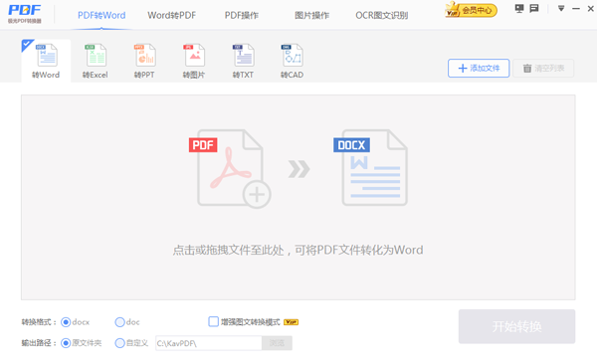Select the 自定义 output radio button
The image size is (597, 364).
[x=119, y=343]
